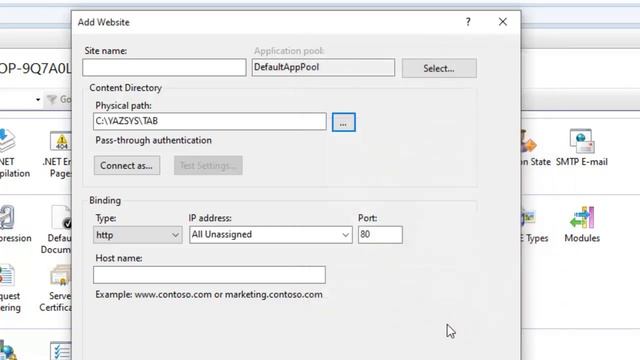
Task: Open the Connect as... dialog
Action: click(127, 165)
